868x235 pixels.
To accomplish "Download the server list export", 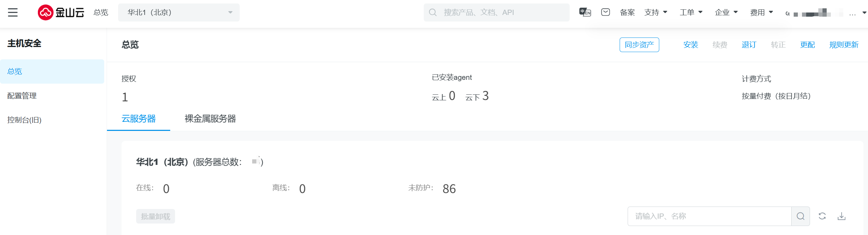I will (x=842, y=216).
